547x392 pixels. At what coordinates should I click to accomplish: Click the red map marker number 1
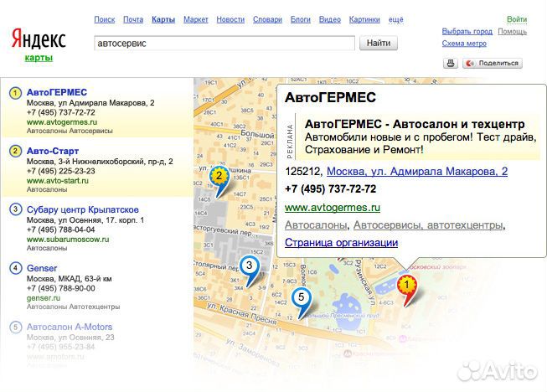(x=407, y=286)
